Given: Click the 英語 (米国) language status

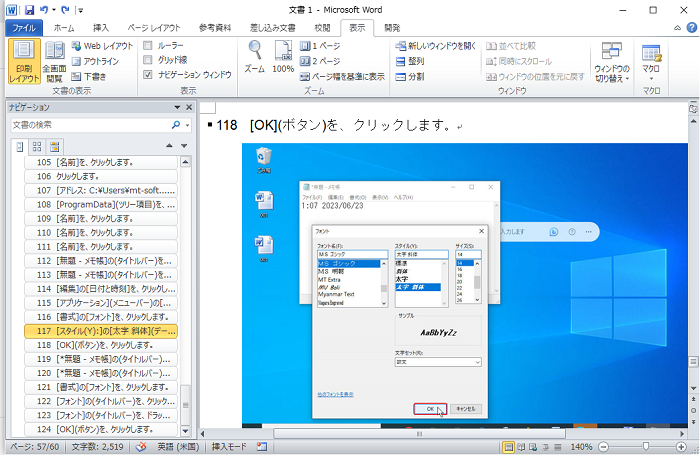Looking at the screenshot, I should tap(178, 447).
